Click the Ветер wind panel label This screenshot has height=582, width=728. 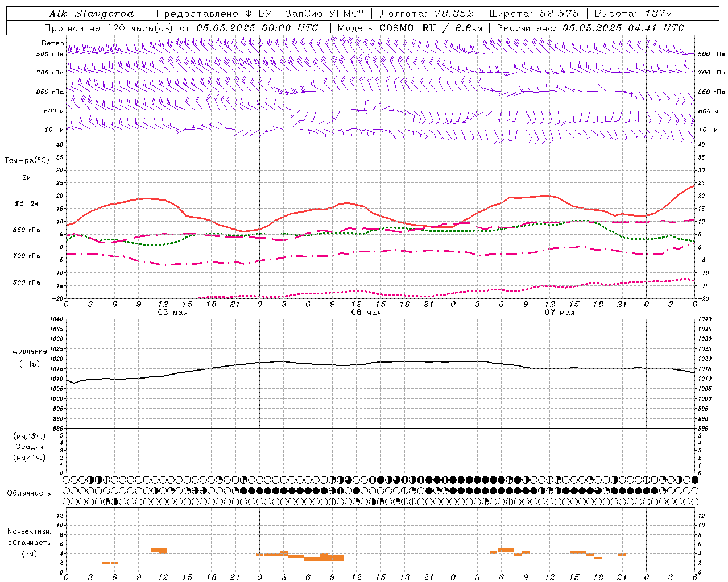52,43
